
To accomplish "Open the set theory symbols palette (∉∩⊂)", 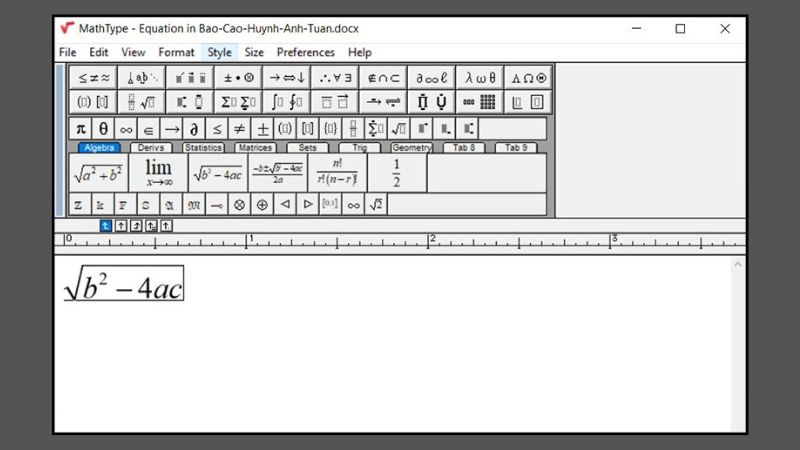I will point(383,78).
